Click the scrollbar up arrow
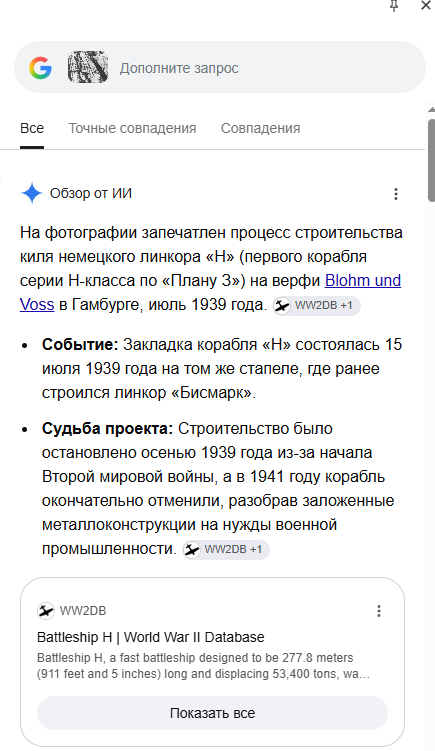Image resolution: width=435 pixels, height=751 pixels. pyautogui.click(x=431, y=110)
